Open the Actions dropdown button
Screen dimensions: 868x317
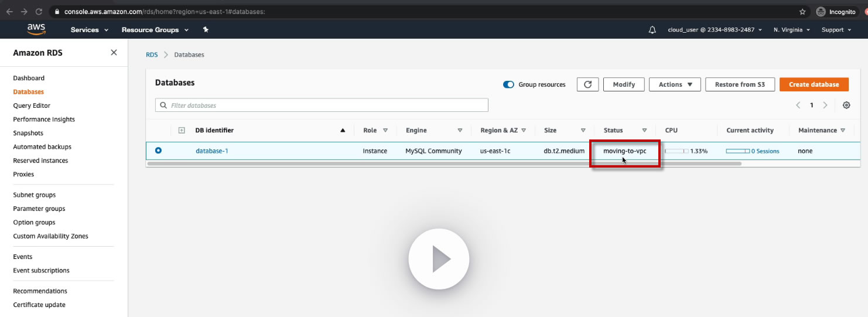click(x=675, y=84)
